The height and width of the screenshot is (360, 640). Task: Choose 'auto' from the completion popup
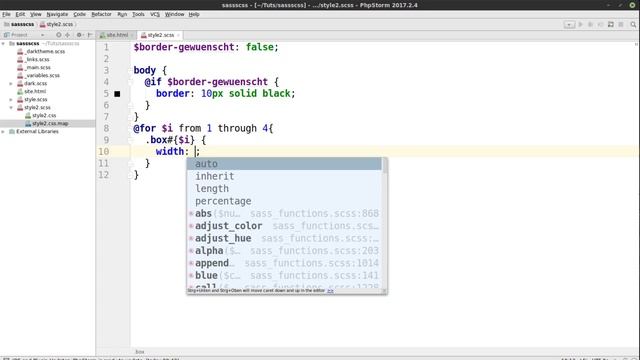pyautogui.click(x=284, y=164)
